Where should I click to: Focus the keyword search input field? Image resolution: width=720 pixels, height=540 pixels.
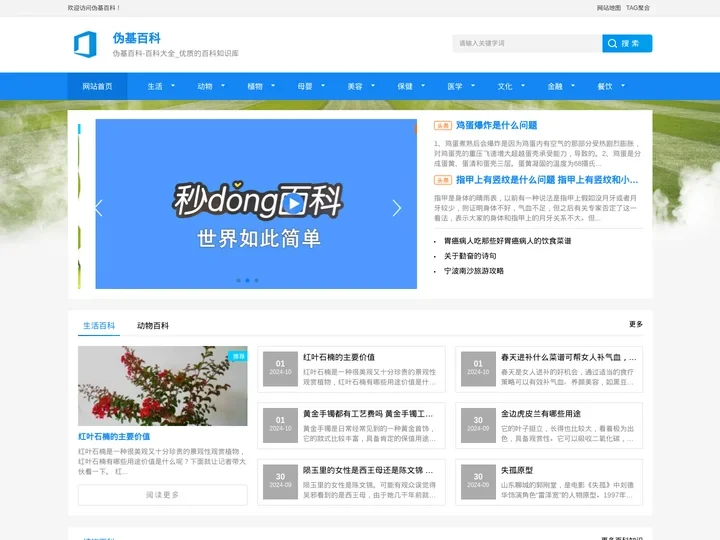pos(527,43)
